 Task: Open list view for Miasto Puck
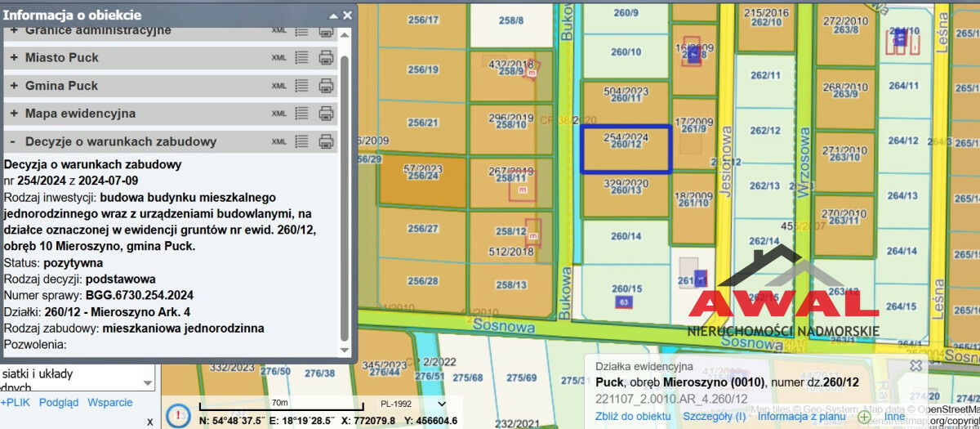(x=301, y=57)
